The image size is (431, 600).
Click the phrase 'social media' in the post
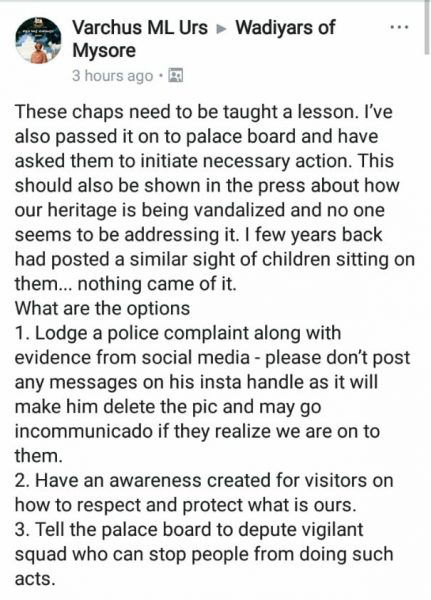[196, 358]
